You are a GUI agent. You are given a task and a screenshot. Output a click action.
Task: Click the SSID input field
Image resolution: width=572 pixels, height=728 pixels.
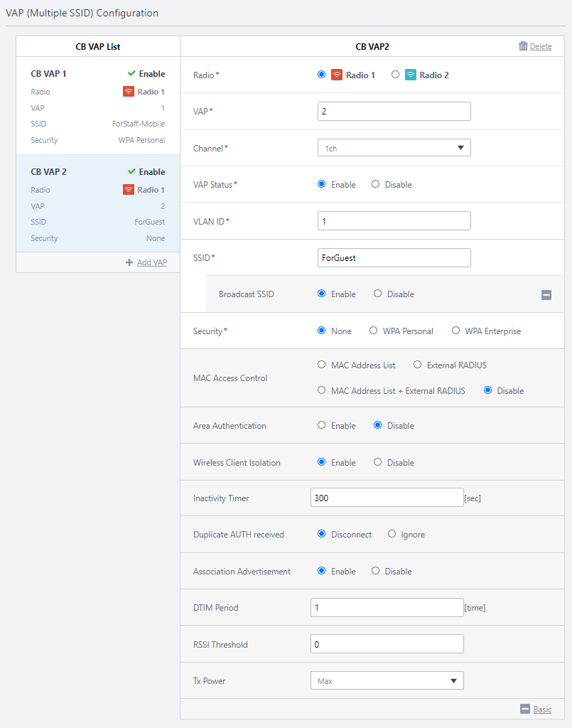[x=394, y=257]
